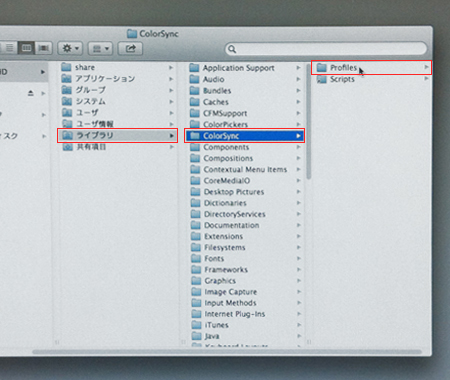Select the ユーザ情報 folder
The image size is (450, 380).
(118, 124)
